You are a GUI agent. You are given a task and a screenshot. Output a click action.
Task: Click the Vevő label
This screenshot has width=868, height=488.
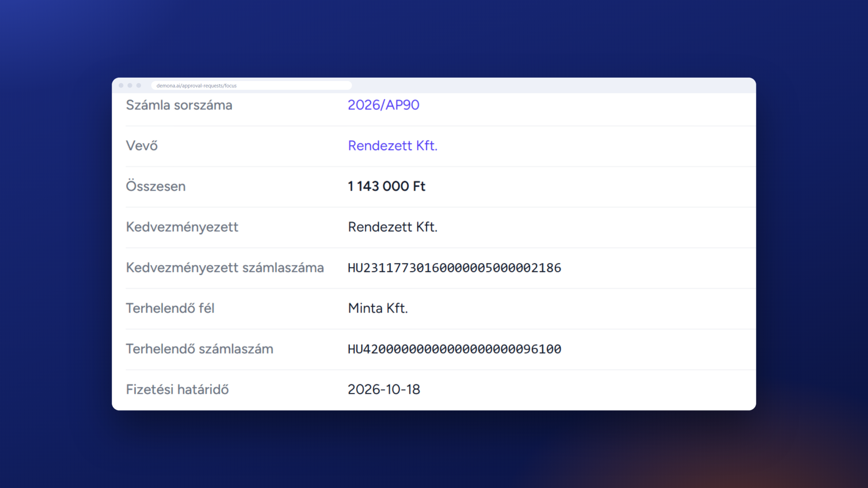(x=142, y=145)
